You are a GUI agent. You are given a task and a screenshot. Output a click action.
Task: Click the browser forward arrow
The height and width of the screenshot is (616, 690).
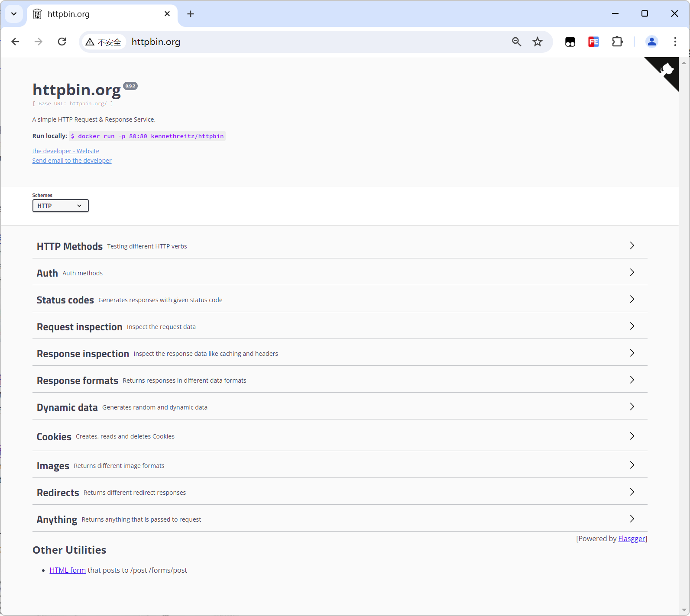click(39, 42)
